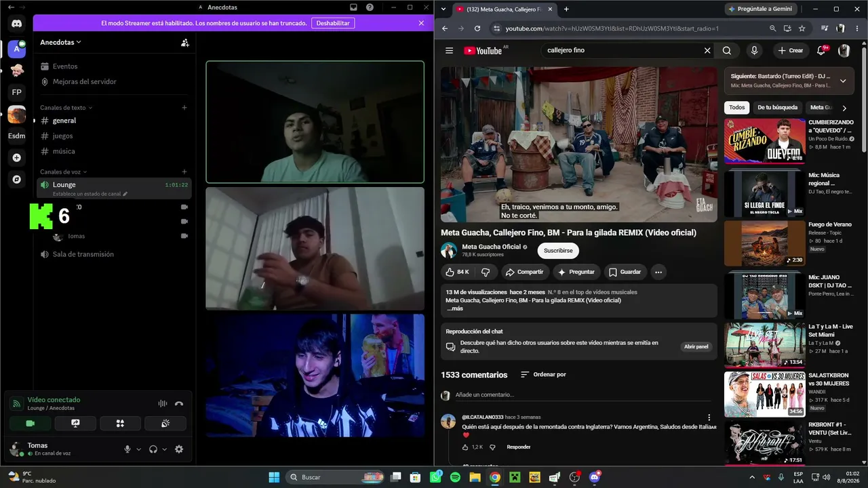Mute your microphone in Discord
This screenshot has height=488, width=868.
pos(127,449)
